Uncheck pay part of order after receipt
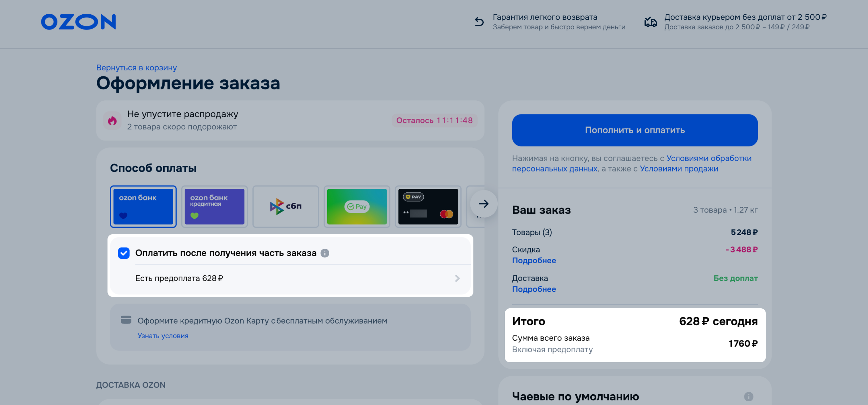The width and height of the screenshot is (868, 405). [124, 253]
